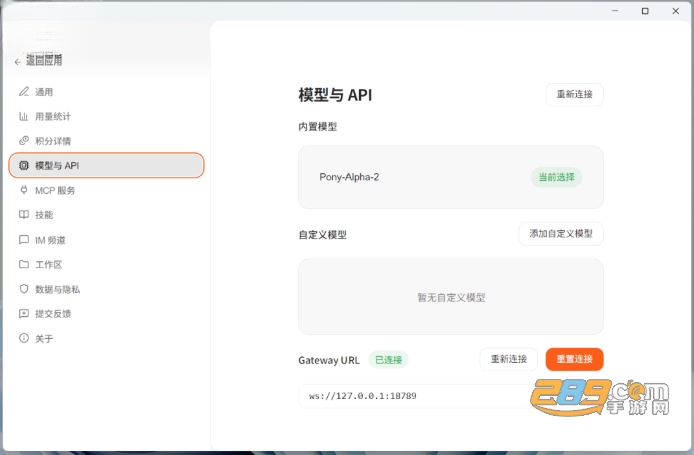Image resolution: width=694 pixels, height=455 pixels.
Task: Select the 模型与 API sidebar item
Action: coord(106,166)
